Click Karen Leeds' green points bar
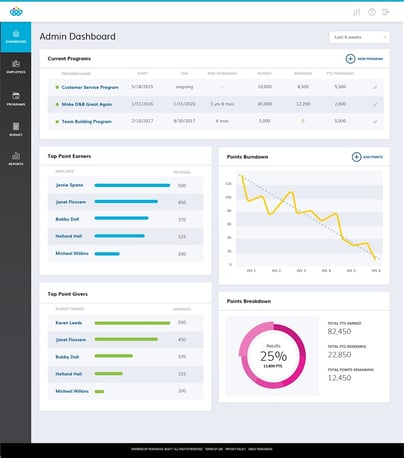The image size is (404, 458). 132,323
